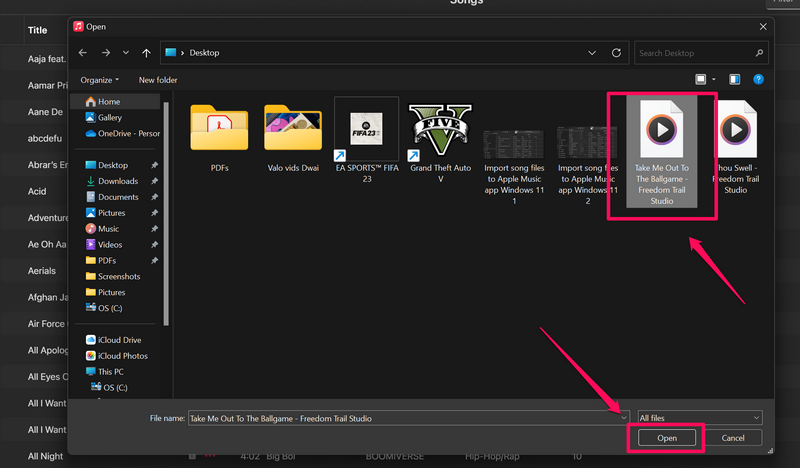Screen dimensions: 800x468
Task: Open the All files type dropdown
Action: [699, 418]
